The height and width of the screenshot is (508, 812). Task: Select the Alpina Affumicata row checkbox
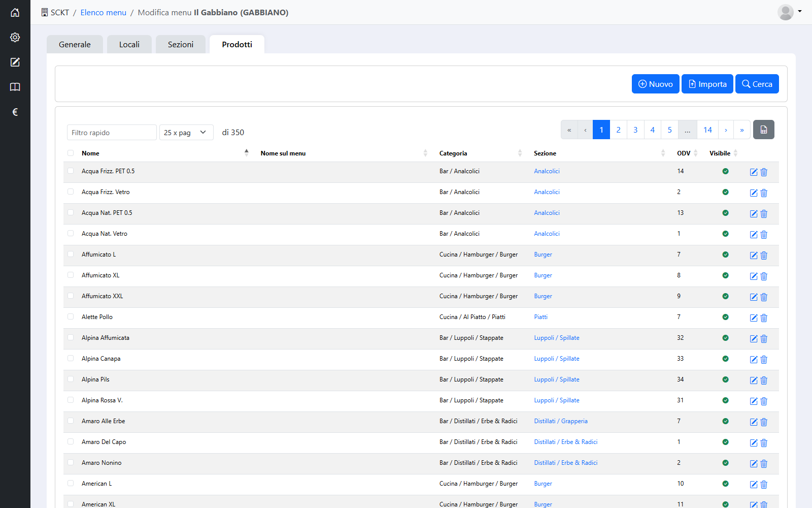coord(71,337)
